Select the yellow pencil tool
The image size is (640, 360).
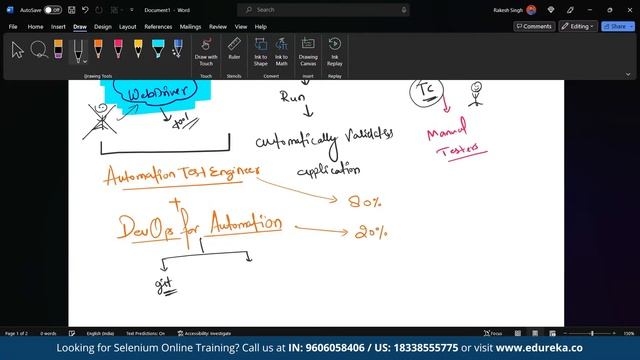138,49
